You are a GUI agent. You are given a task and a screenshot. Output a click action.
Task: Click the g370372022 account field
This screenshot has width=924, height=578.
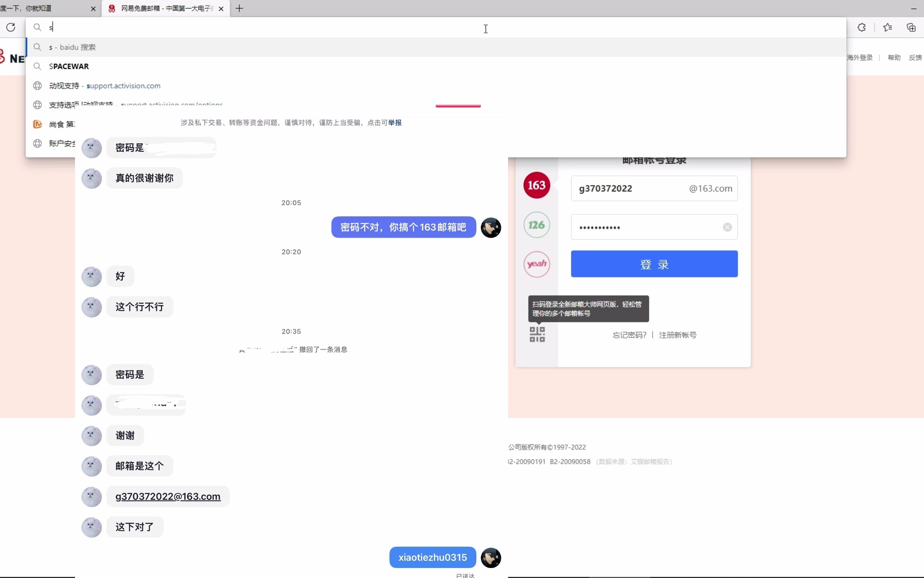coord(654,188)
